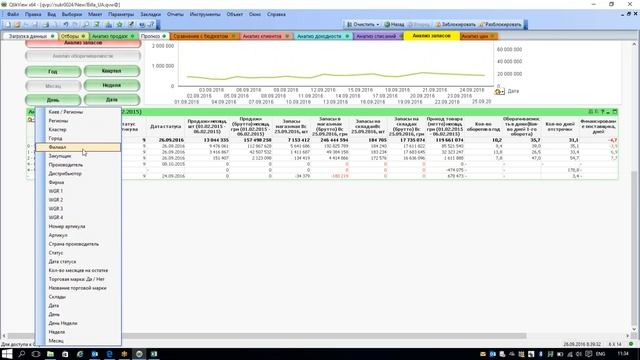Choose Страна производитель in the dimension list
Viewport: 640px width, 360px height.
coord(78,244)
